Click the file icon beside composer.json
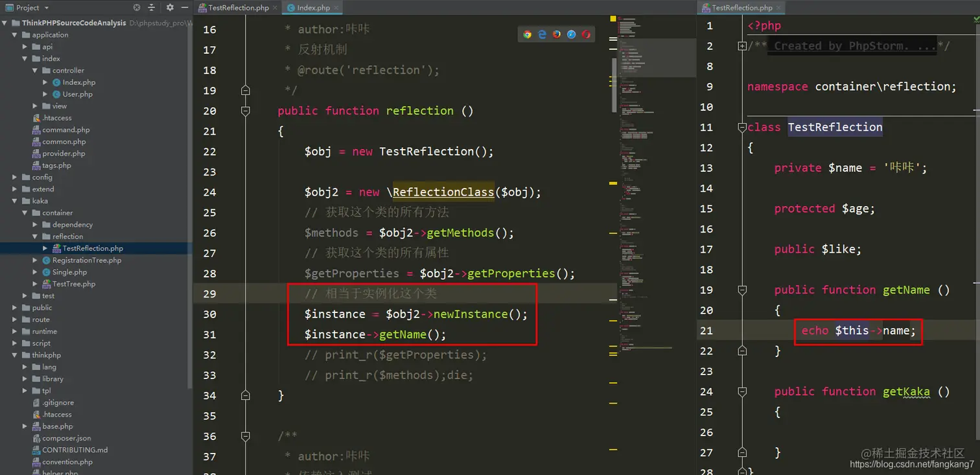This screenshot has height=475, width=980. [x=36, y=438]
